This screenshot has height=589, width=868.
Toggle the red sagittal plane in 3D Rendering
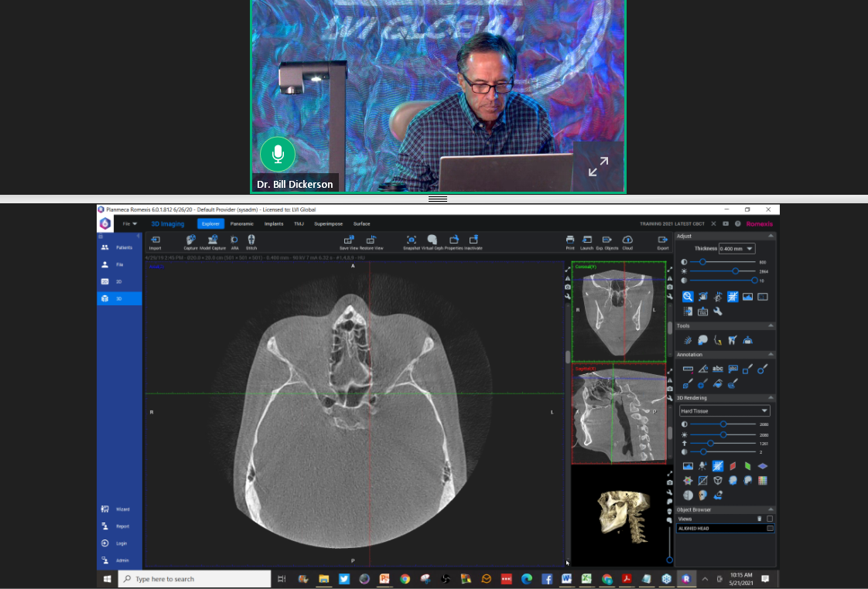(x=733, y=466)
